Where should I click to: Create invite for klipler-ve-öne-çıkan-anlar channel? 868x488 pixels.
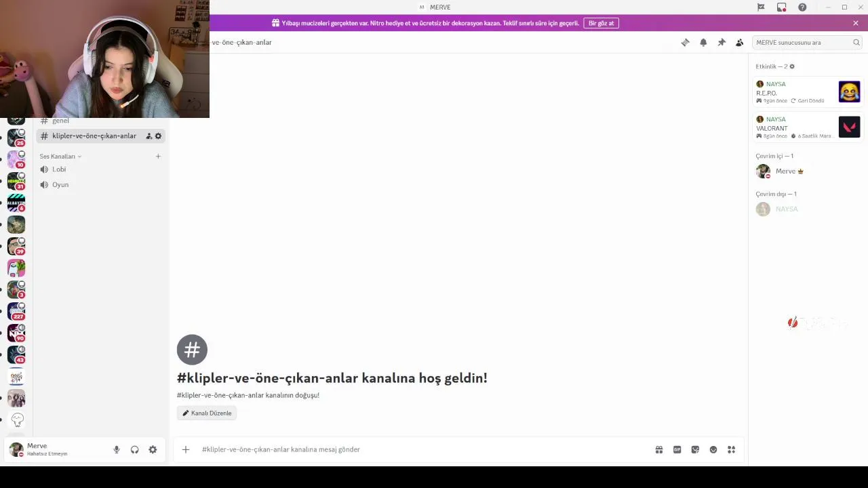click(x=149, y=136)
